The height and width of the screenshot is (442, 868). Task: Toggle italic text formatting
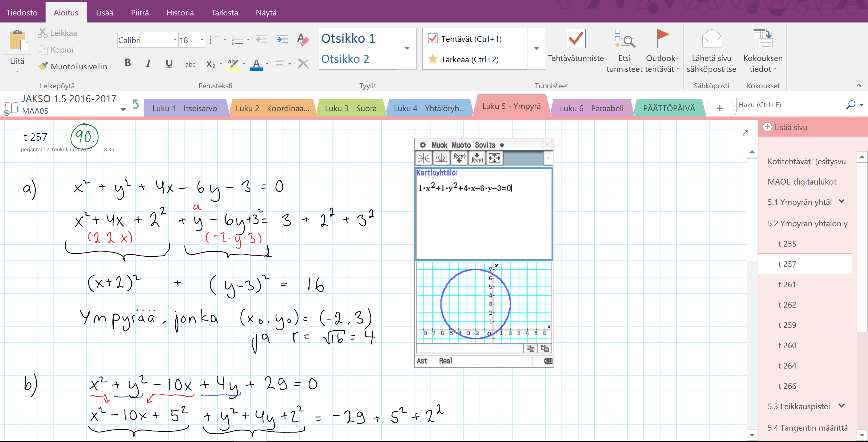(x=148, y=63)
